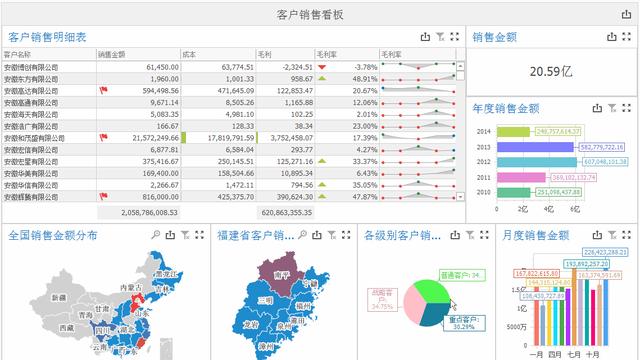Screen dimensions: 640x360
Task: Open the filter icon of 全国销售金额分布
Action: pos(185,235)
